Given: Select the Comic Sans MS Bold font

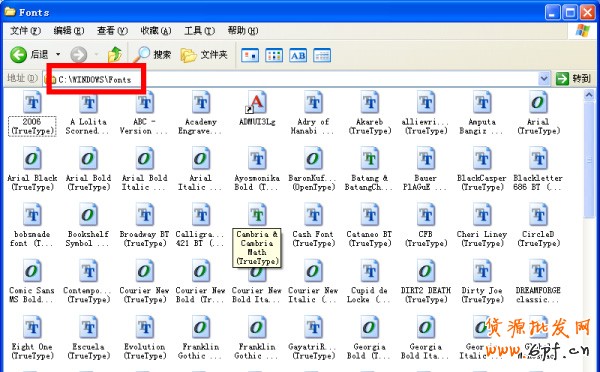Looking at the screenshot, I should (32, 282).
